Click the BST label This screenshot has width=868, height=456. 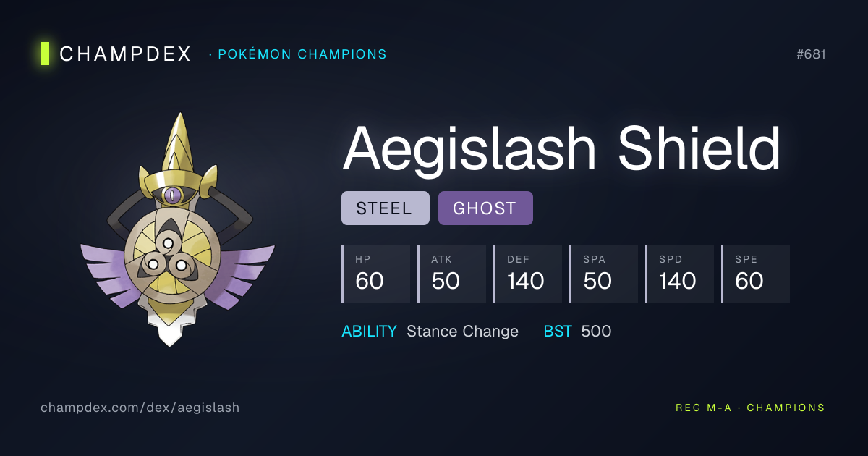coord(558,332)
